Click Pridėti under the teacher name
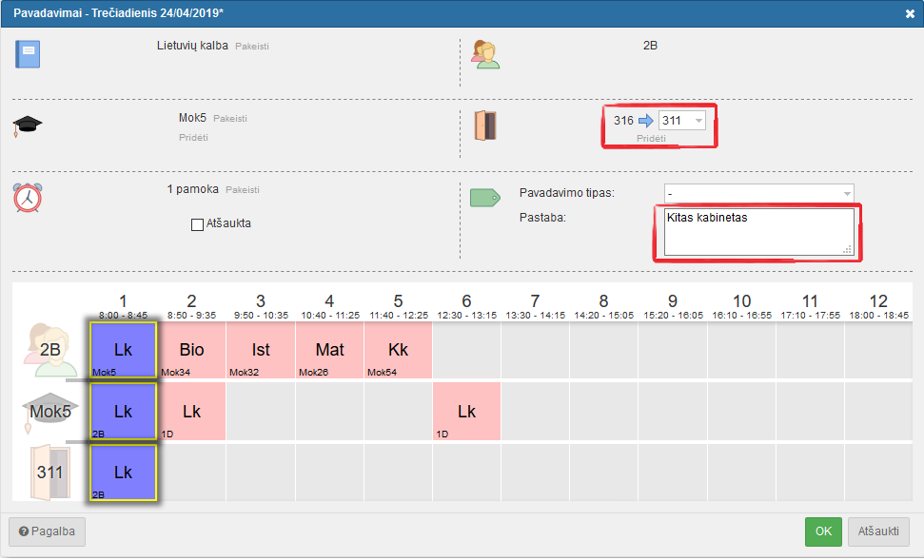The image size is (924, 560). 194,137
